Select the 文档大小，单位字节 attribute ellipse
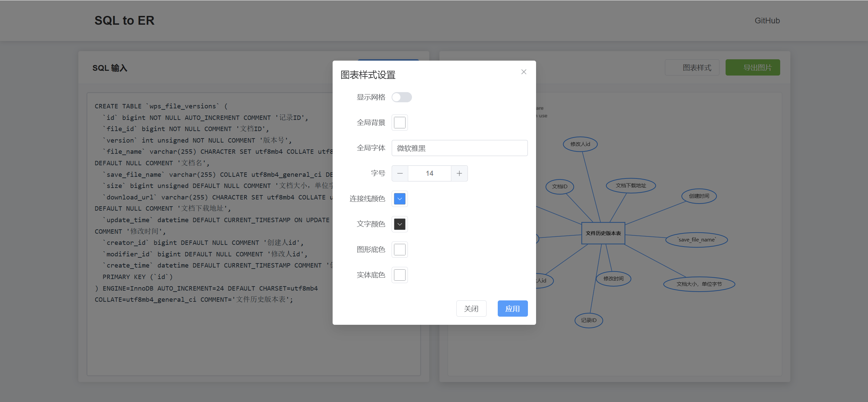The height and width of the screenshot is (402, 868). 699,284
